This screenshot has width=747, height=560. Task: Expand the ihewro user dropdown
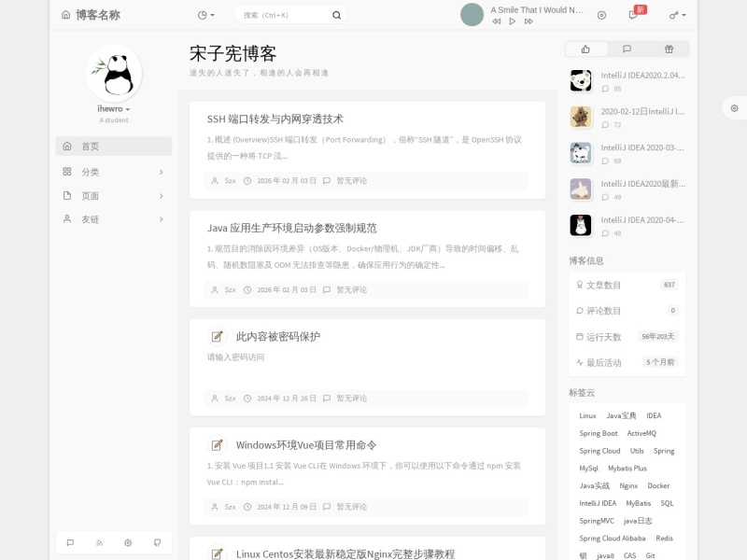(x=113, y=108)
